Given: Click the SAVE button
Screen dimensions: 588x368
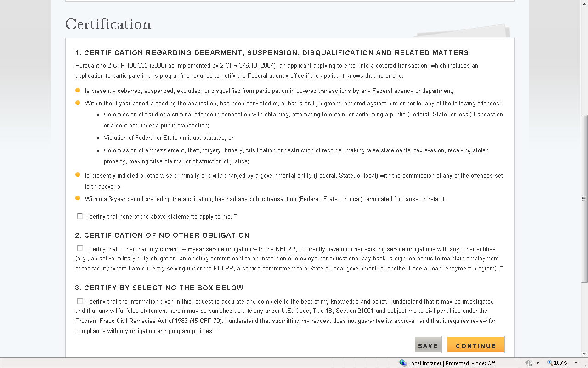Looking at the screenshot, I should (428, 345).
